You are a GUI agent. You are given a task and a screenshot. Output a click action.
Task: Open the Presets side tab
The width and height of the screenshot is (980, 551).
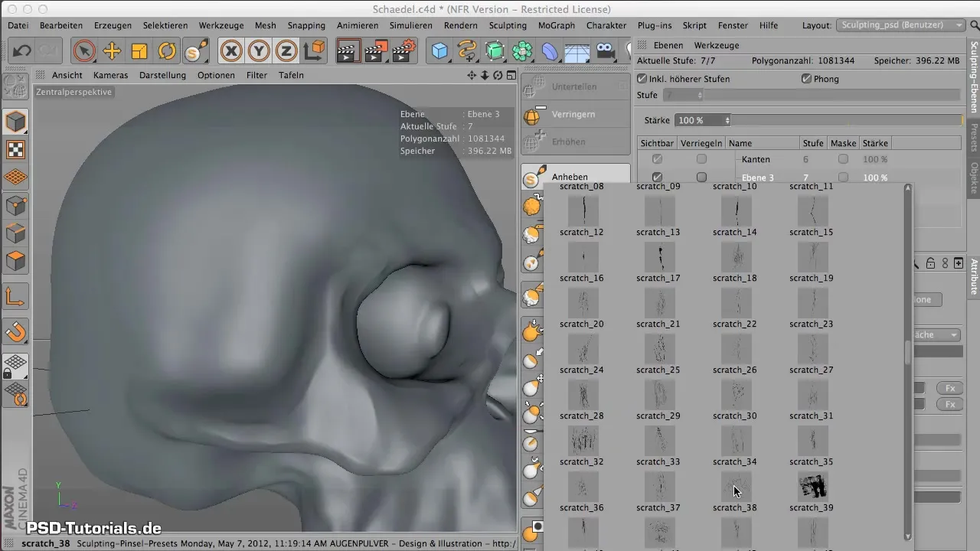pos(974,138)
